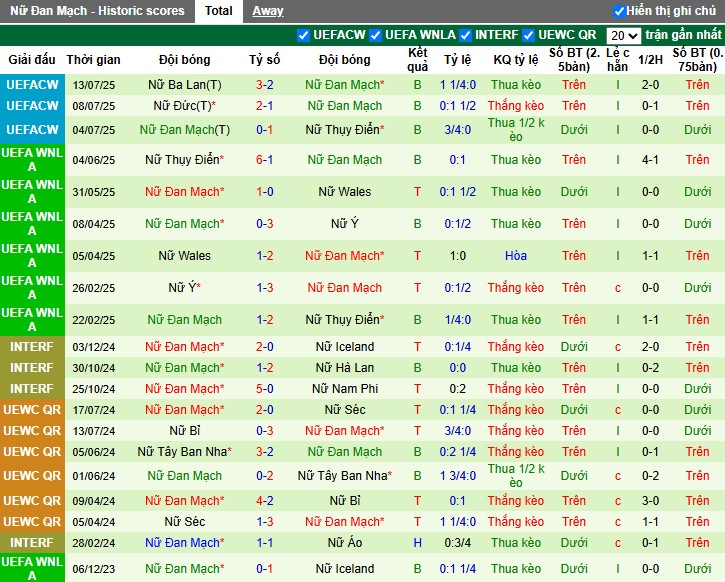Viewport: 725px width, 582px height.
Task: Select Nữ Tây Ban Nha away team on 01/06/24
Action: pyautogui.click(x=344, y=476)
